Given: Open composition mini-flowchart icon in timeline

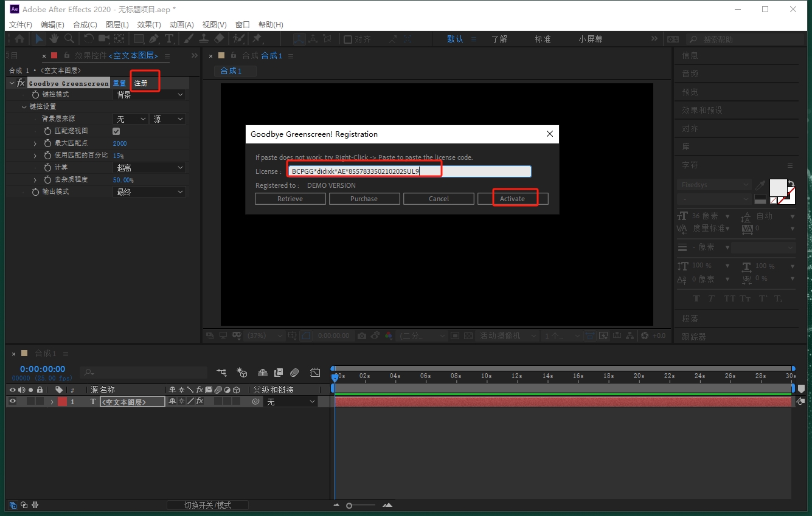Looking at the screenshot, I should [222, 372].
